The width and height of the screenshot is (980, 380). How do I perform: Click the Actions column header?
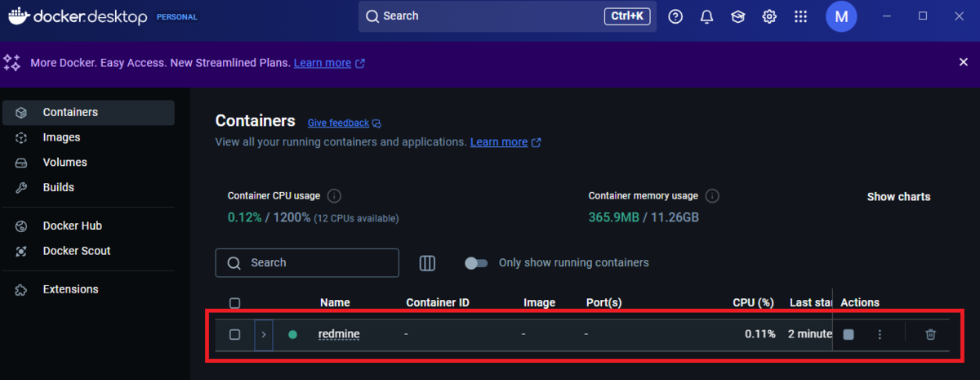[x=860, y=303]
